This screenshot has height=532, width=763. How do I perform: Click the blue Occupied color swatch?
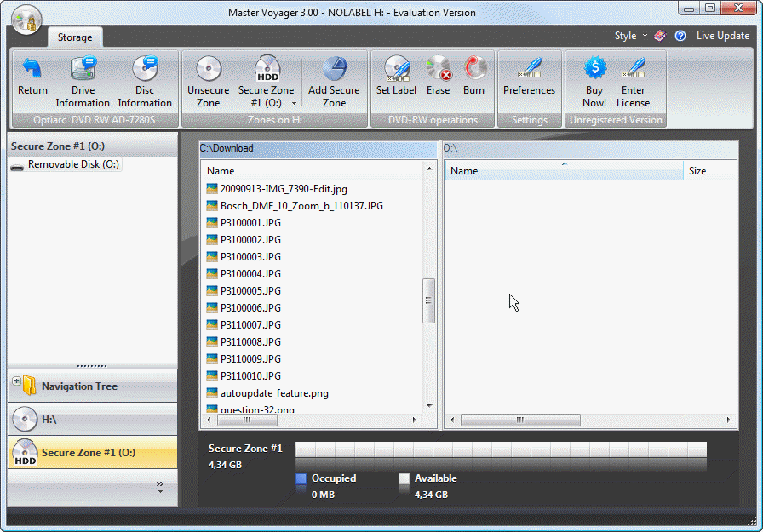[301, 479]
